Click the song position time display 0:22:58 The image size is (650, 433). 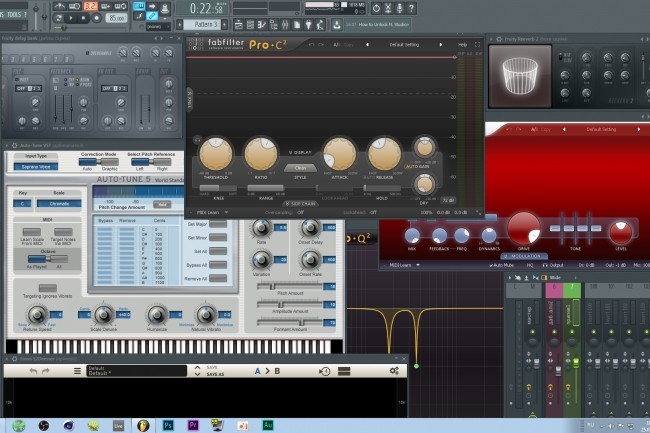[206, 8]
